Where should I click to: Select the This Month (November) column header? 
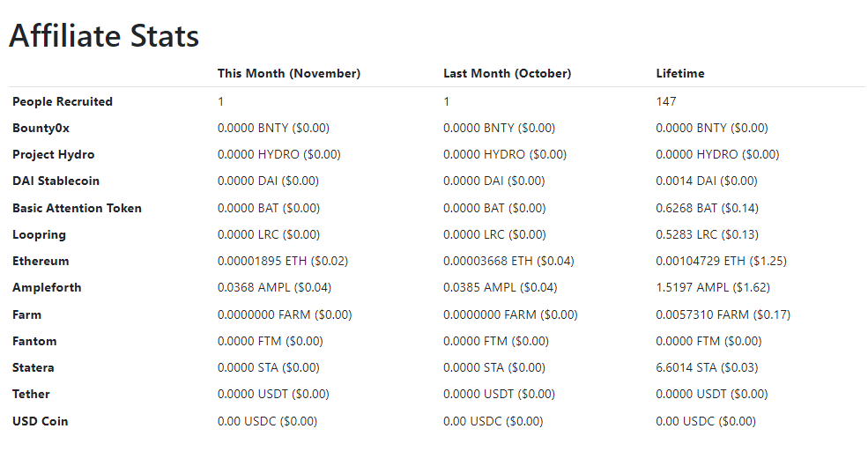[289, 74]
